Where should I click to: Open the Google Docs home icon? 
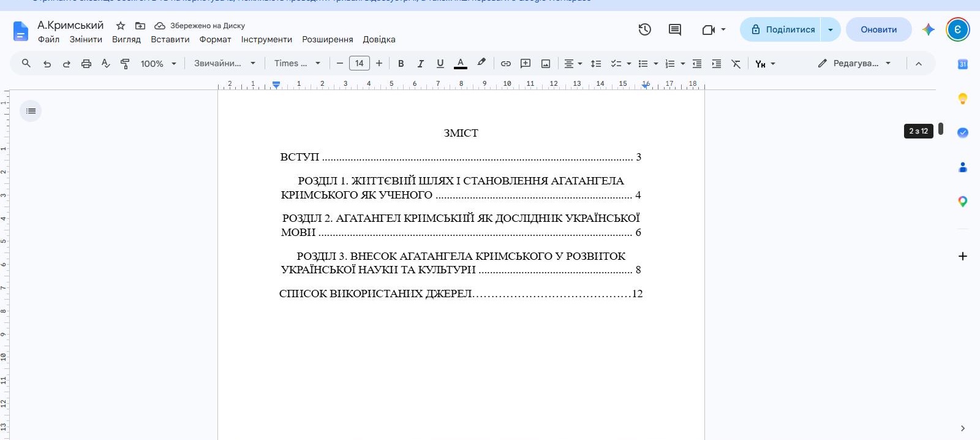pyautogui.click(x=21, y=31)
